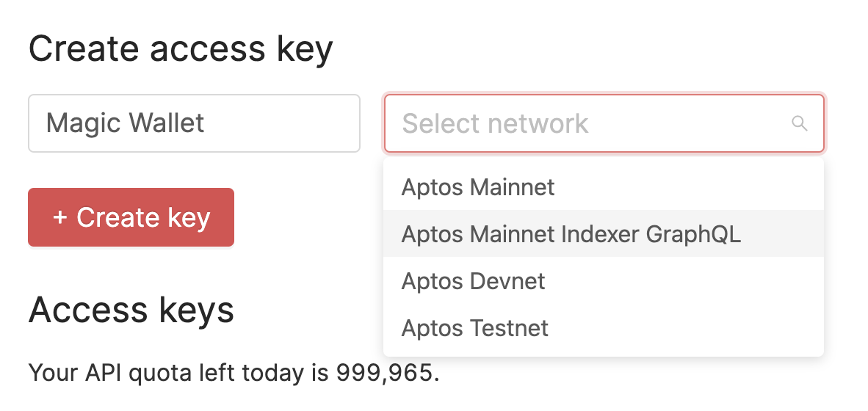Viewport: 868px width, 411px height.
Task: Click the 'Select network' placeholder text
Action: [495, 123]
